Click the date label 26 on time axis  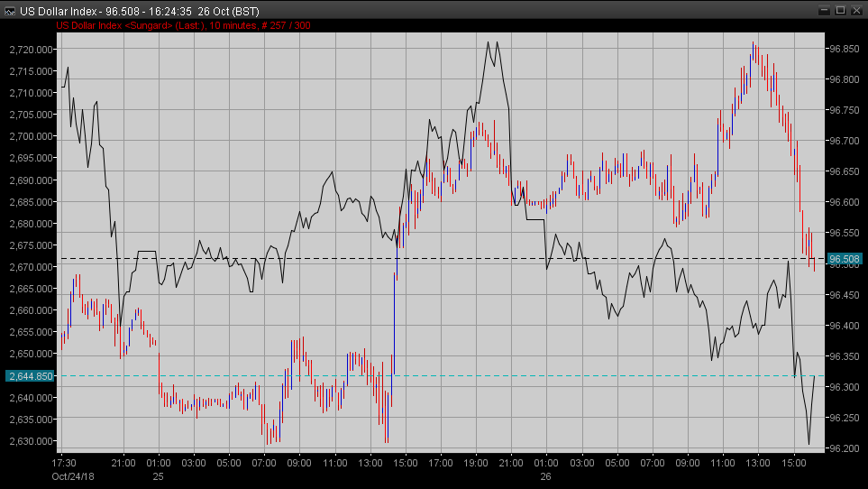click(544, 475)
